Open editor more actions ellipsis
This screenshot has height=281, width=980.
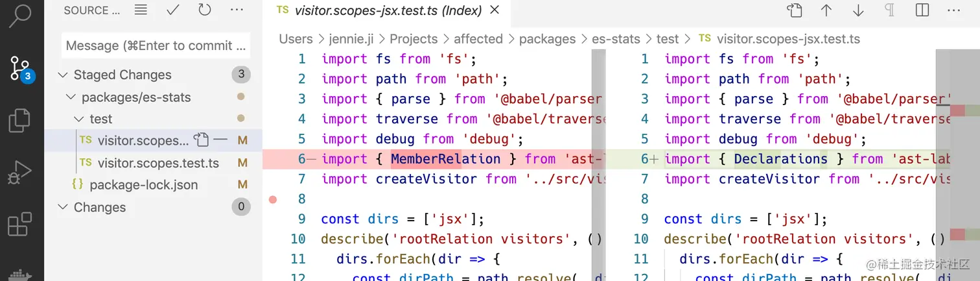(x=953, y=10)
